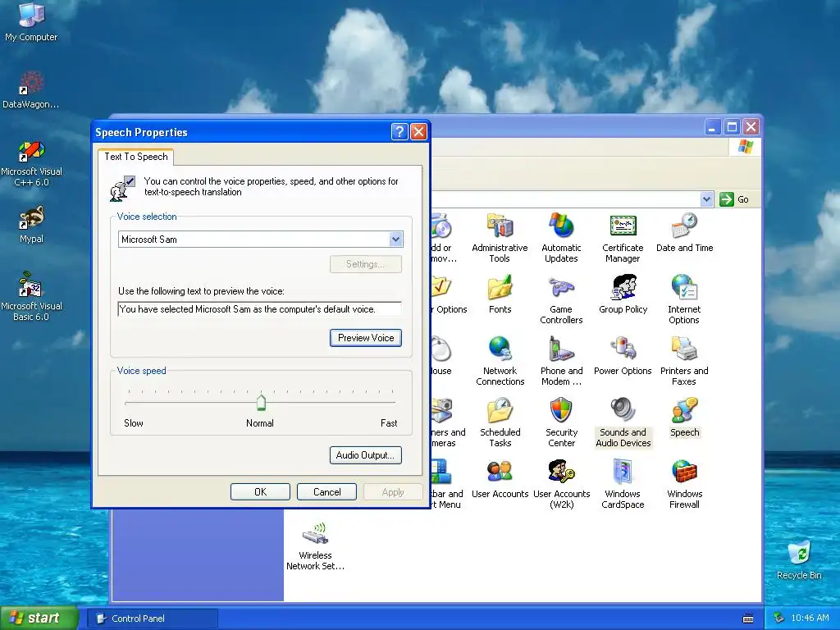This screenshot has height=630, width=840.
Task: Maximize the Control Panel window
Action: (732, 127)
